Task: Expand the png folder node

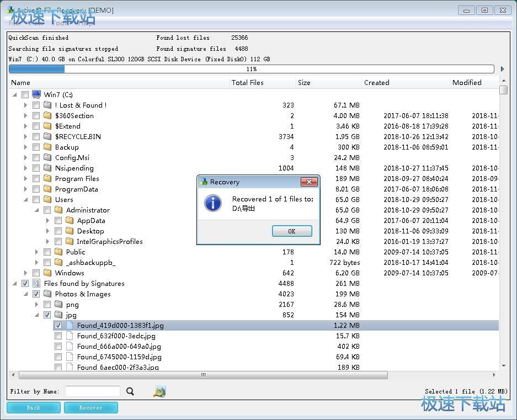Action: click(36, 304)
